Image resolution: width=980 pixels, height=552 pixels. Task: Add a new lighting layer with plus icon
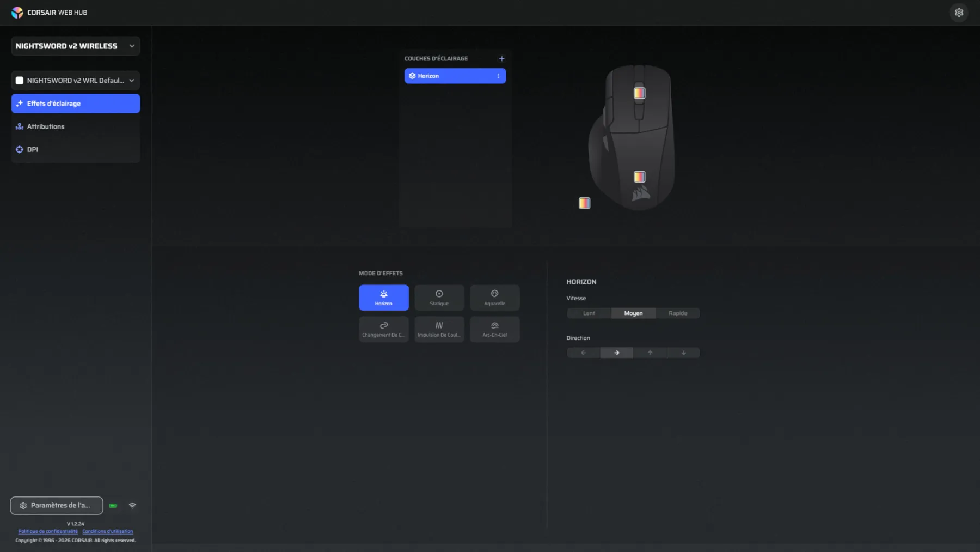(501, 58)
